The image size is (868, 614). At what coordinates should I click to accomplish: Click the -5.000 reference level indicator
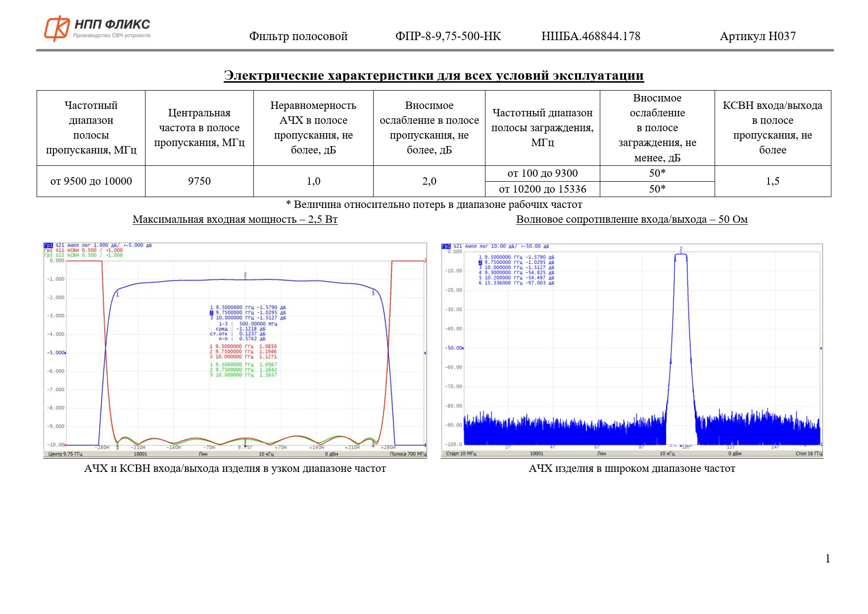pyautogui.click(x=57, y=353)
